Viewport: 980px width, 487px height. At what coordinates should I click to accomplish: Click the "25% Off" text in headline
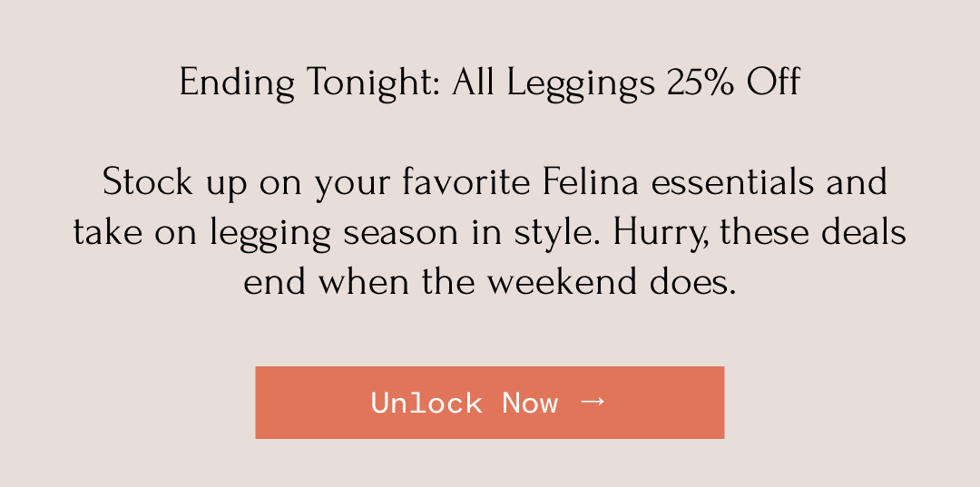pos(733,83)
